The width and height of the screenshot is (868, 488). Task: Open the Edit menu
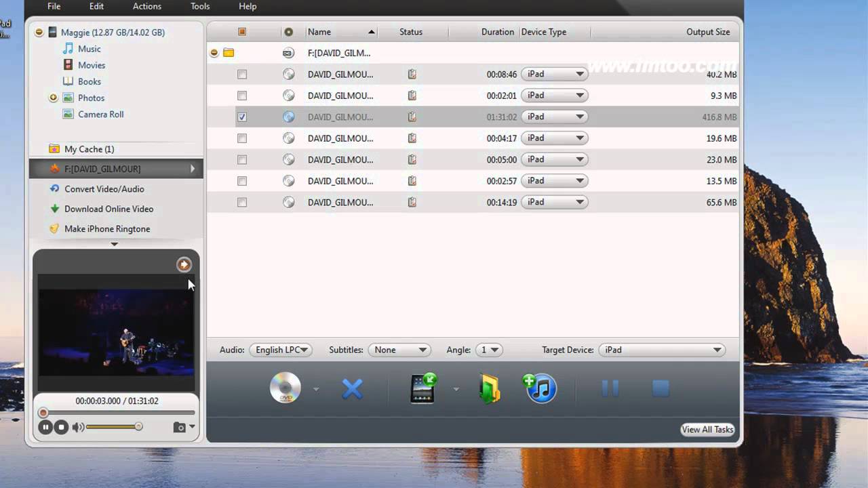pyautogui.click(x=96, y=6)
